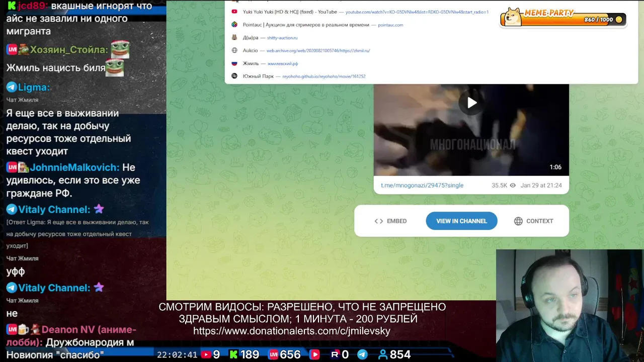Click the Южный Парк suggestion favicon

point(234,76)
